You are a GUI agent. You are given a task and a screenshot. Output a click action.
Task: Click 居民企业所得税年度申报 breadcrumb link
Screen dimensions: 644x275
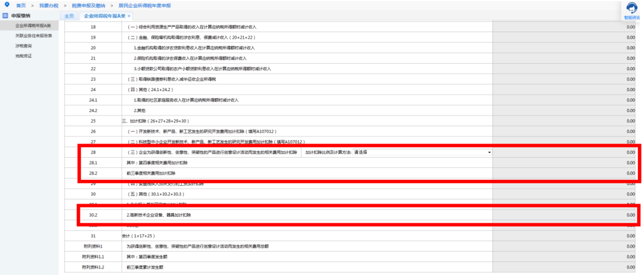(x=145, y=5)
